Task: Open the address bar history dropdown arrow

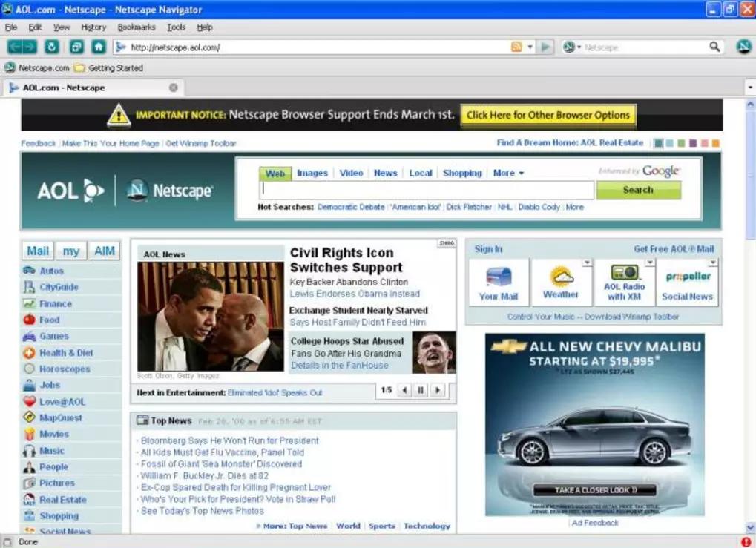Action: tap(530, 47)
